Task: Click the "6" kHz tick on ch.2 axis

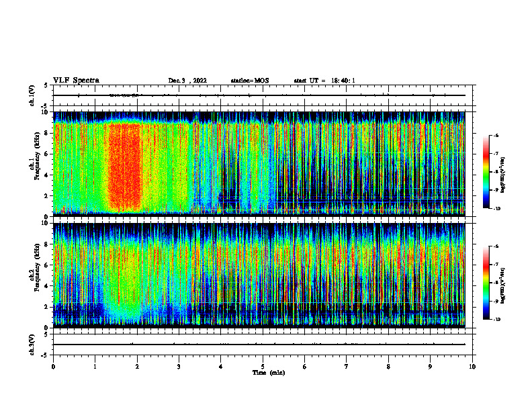Action: tap(46, 265)
